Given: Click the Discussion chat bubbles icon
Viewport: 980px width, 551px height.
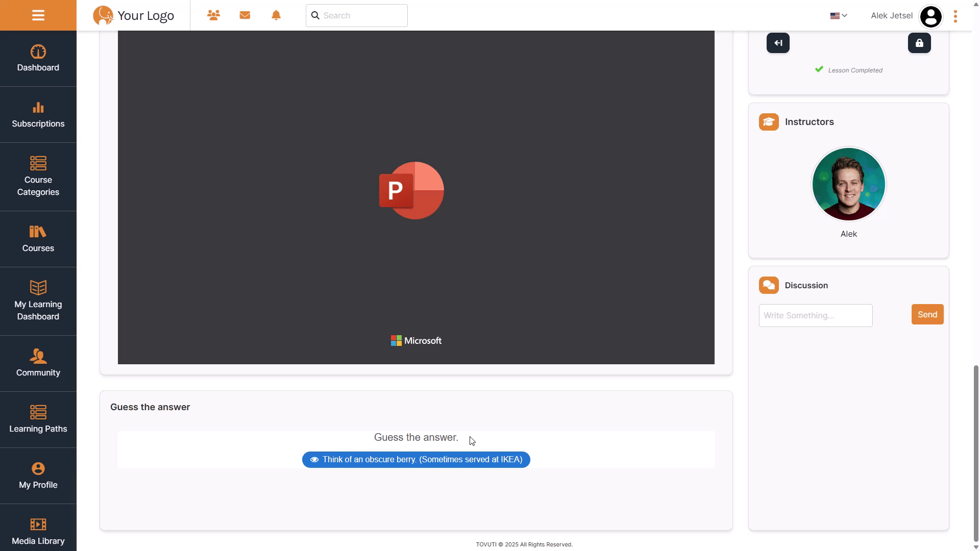Looking at the screenshot, I should (769, 285).
